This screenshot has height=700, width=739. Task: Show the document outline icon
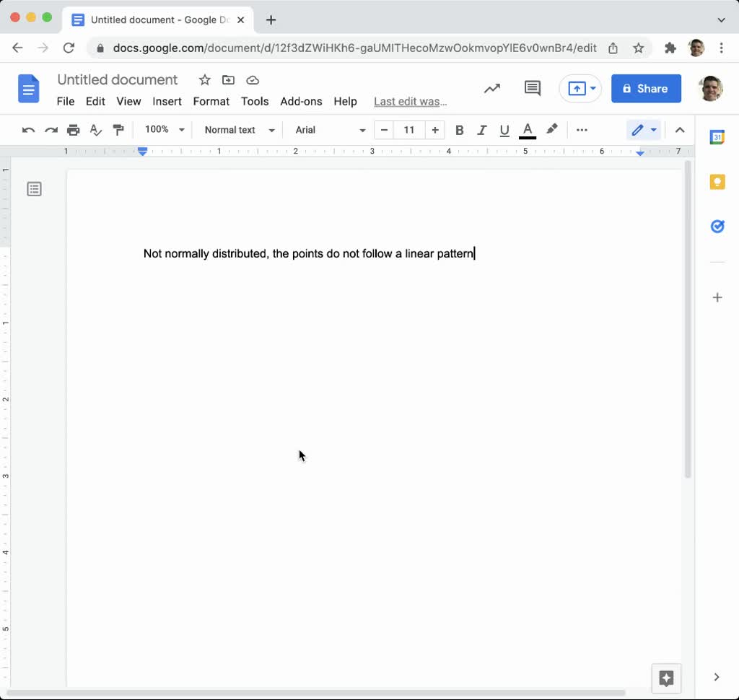click(x=34, y=189)
